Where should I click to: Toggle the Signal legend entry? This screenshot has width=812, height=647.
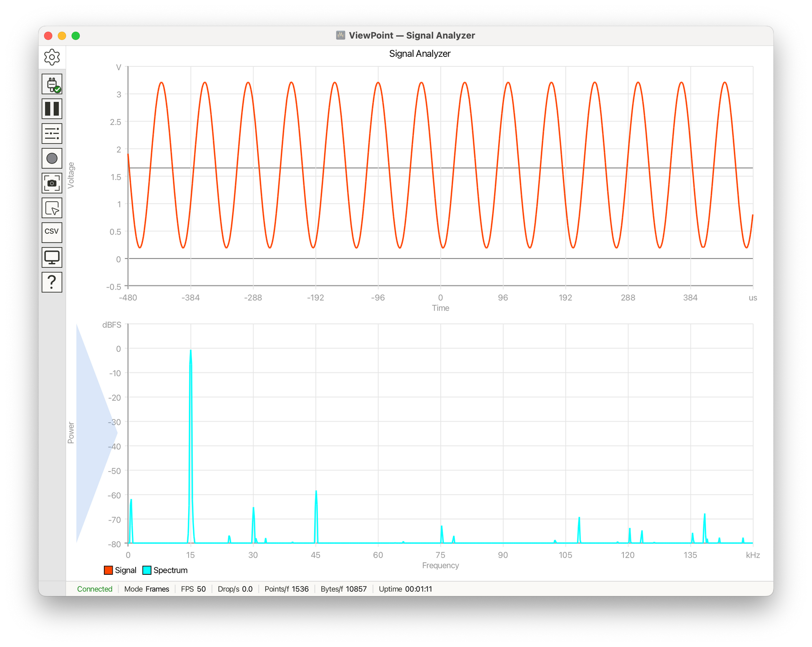coord(120,570)
